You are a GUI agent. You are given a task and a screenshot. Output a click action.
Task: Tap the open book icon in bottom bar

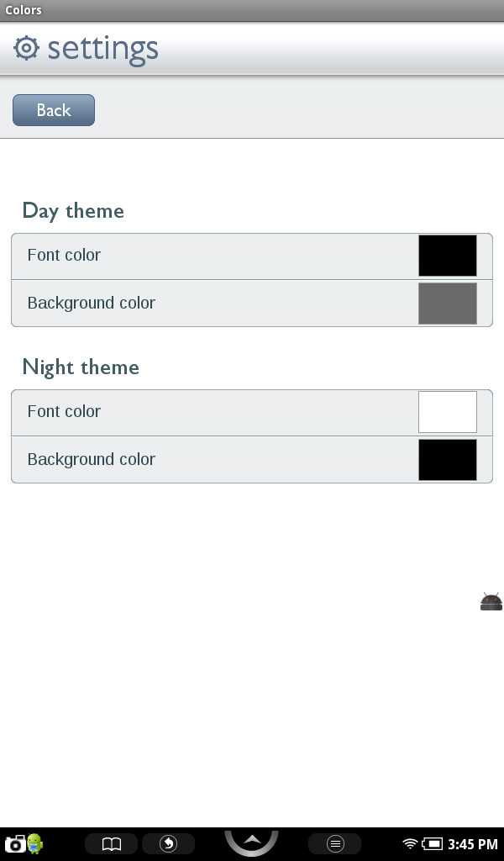pyautogui.click(x=112, y=844)
